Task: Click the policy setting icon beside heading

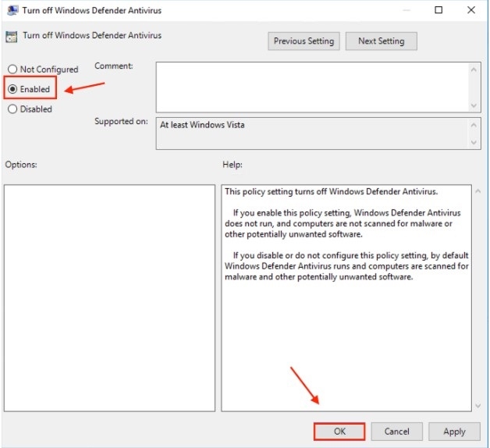Action: (x=12, y=36)
